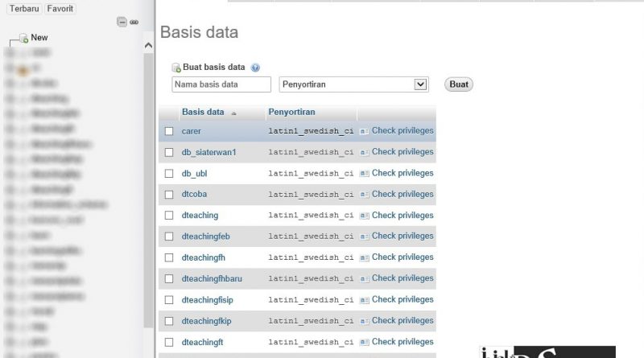Click the link/unlink main panel chain icon
This screenshot has width=644, height=358.
click(x=134, y=23)
